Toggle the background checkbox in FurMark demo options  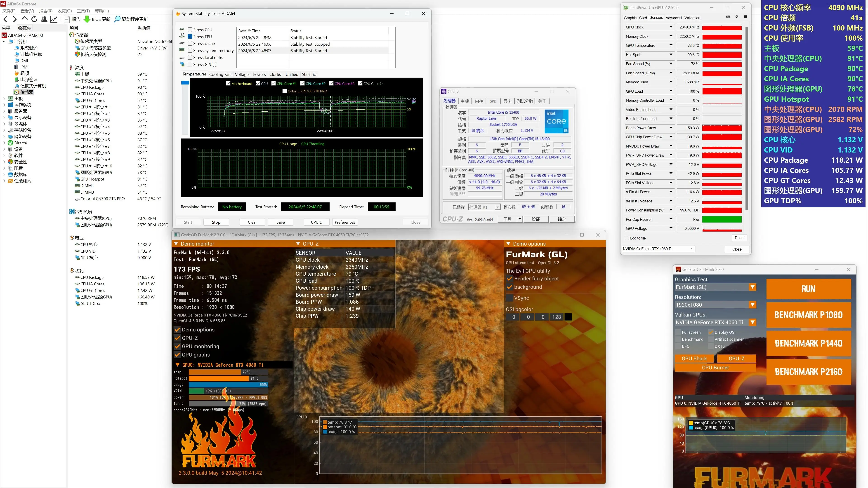510,287
